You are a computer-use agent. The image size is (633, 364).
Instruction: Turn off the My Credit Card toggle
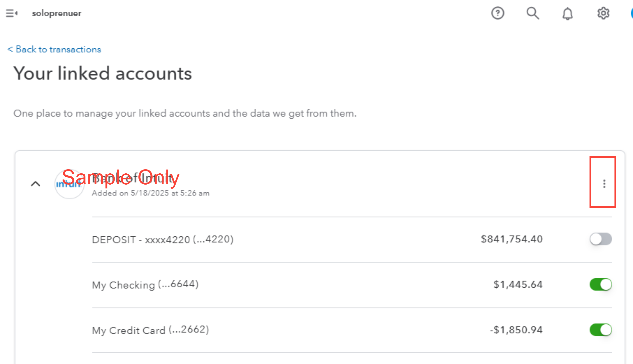pos(600,330)
